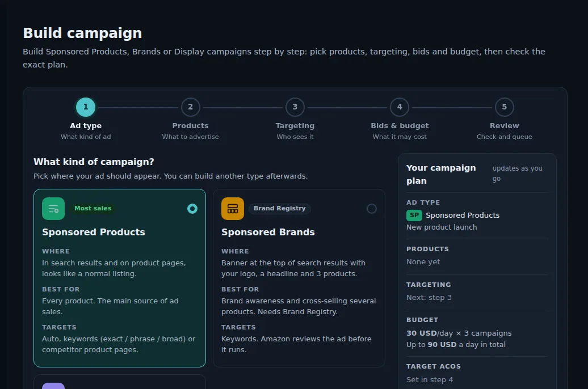This screenshot has width=588, height=389.
Task: Click 'In search results and on product pages' text
Action: 114,268
